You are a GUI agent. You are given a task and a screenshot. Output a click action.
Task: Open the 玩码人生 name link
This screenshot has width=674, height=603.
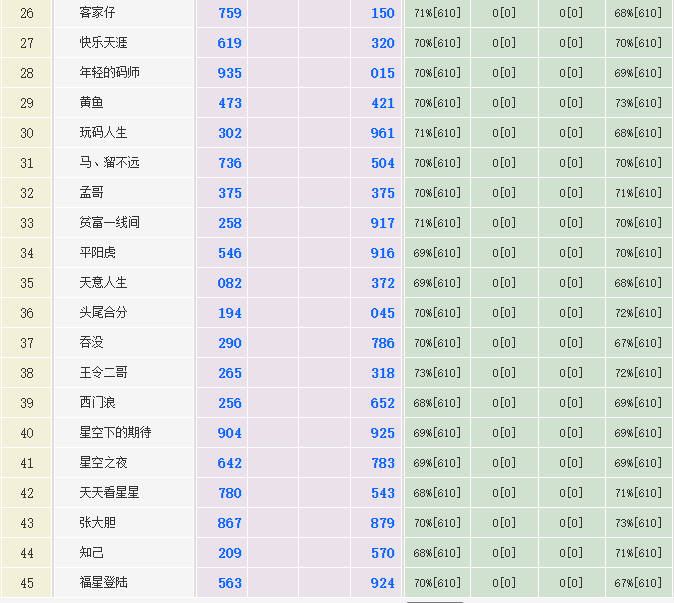pyautogui.click(x=104, y=133)
